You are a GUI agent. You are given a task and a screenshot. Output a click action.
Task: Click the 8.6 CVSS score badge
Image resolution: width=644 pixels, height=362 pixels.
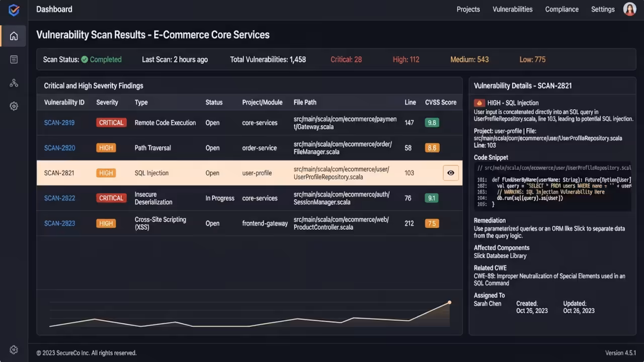click(432, 148)
